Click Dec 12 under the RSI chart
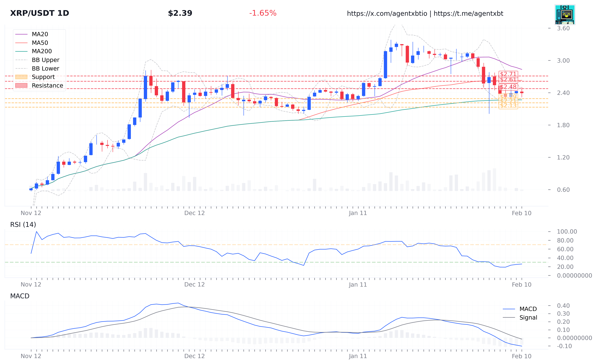Viewport: 597px width, 364px height. pos(195,285)
